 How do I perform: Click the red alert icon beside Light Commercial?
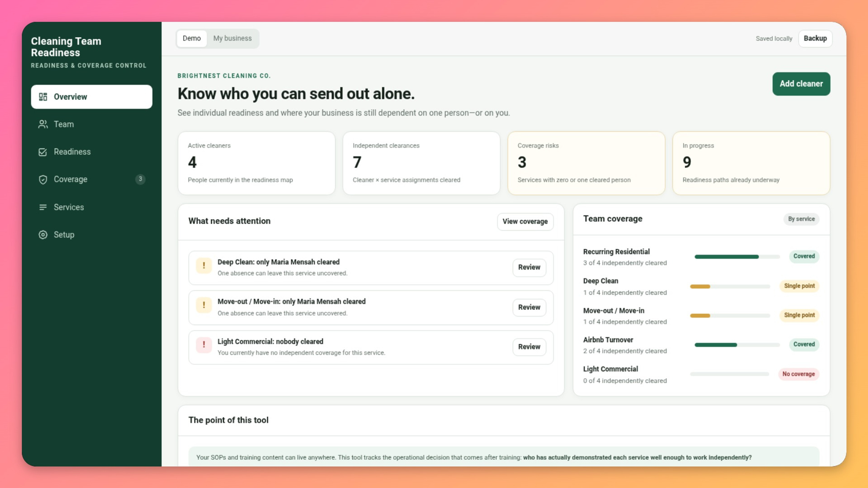pos(204,345)
